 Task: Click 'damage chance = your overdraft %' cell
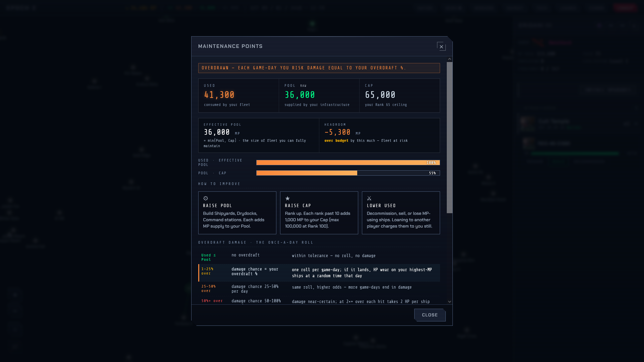pyautogui.click(x=255, y=271)
